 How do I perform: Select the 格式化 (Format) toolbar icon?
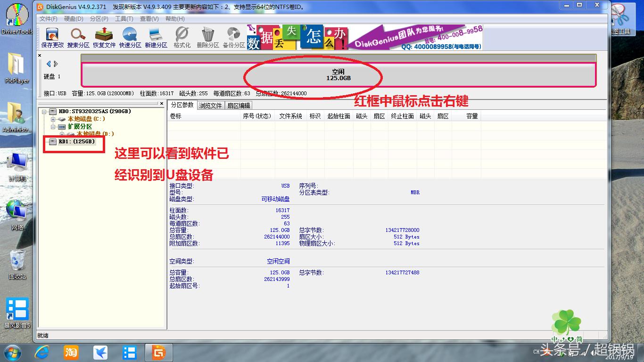click(181, 37)
